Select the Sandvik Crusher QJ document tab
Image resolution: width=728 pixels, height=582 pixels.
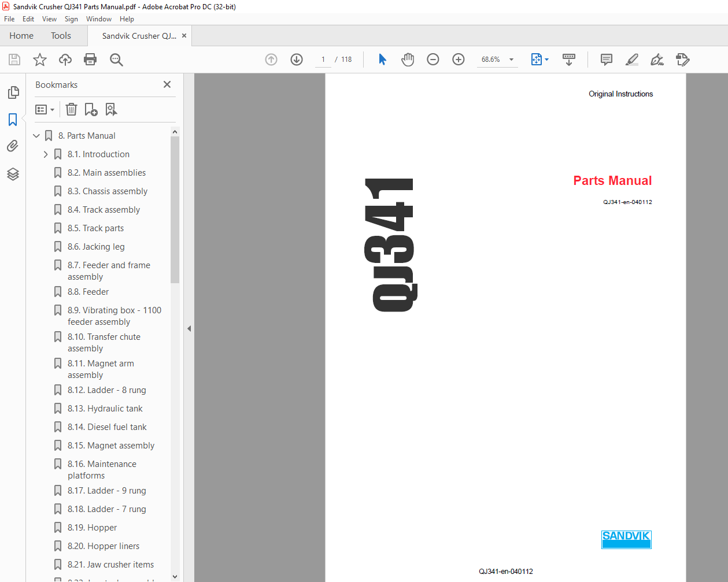click(139, 36)
